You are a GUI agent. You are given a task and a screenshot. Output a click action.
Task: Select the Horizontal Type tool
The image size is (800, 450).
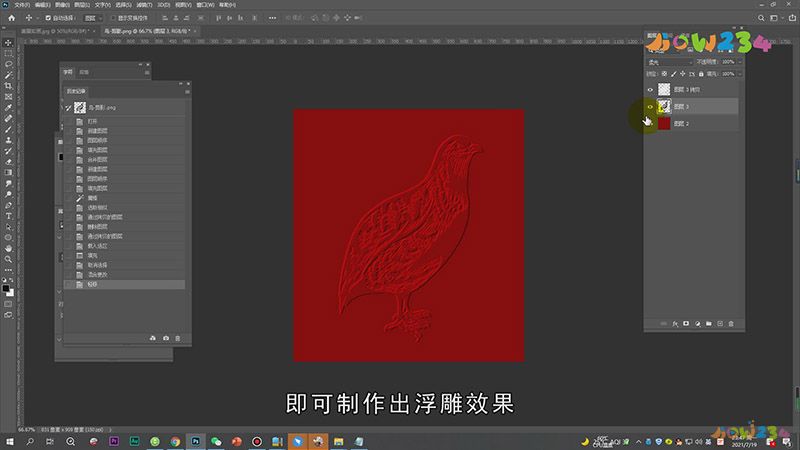click(x=8, y=216)
